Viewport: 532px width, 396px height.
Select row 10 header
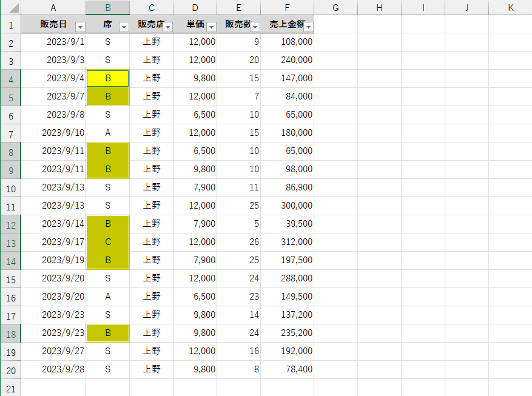11,188
